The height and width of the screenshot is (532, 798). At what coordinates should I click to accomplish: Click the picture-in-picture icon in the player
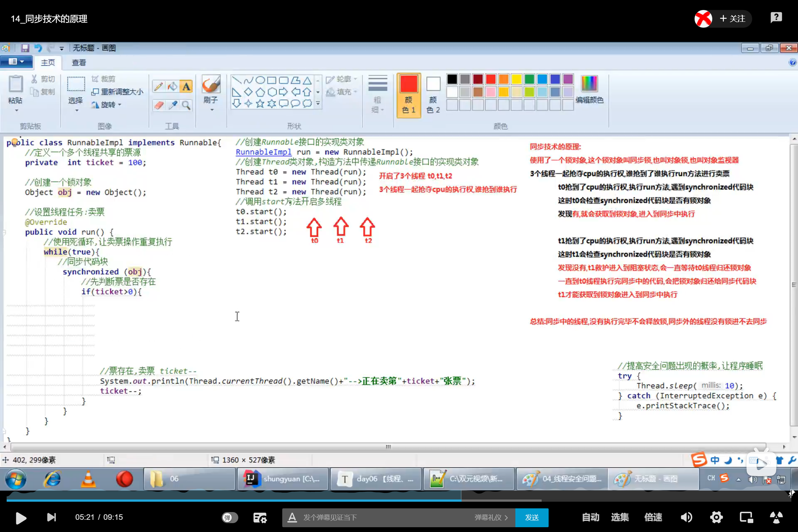click(x=746, y=517)
